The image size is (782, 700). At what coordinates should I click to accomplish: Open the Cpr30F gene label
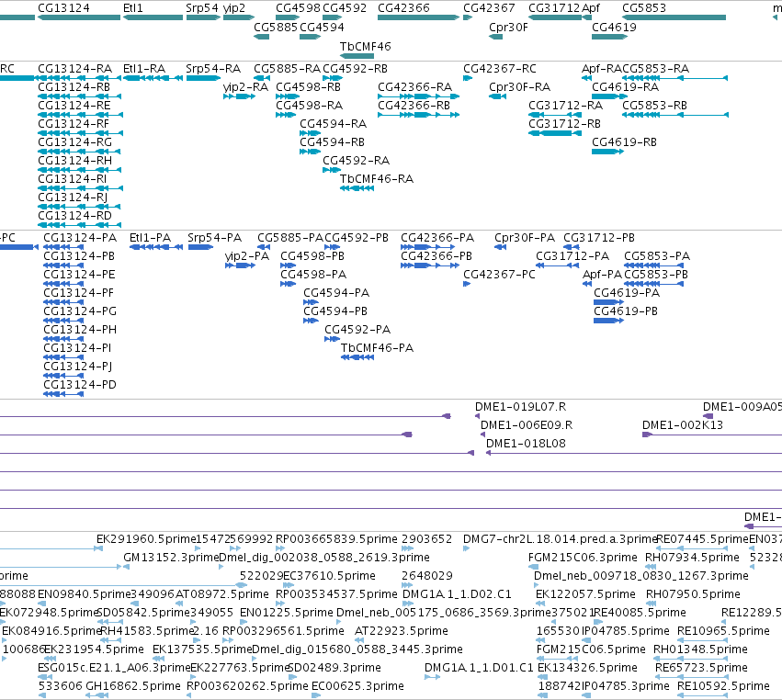508,28
